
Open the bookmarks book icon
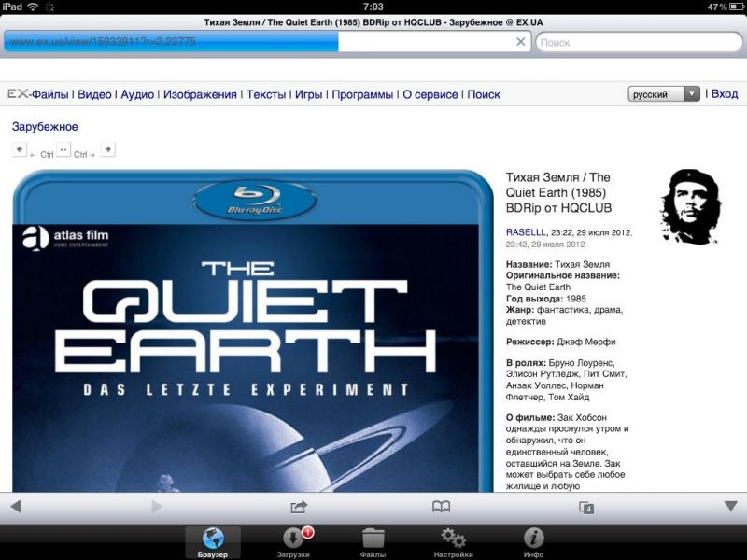(x=442, y=506)
